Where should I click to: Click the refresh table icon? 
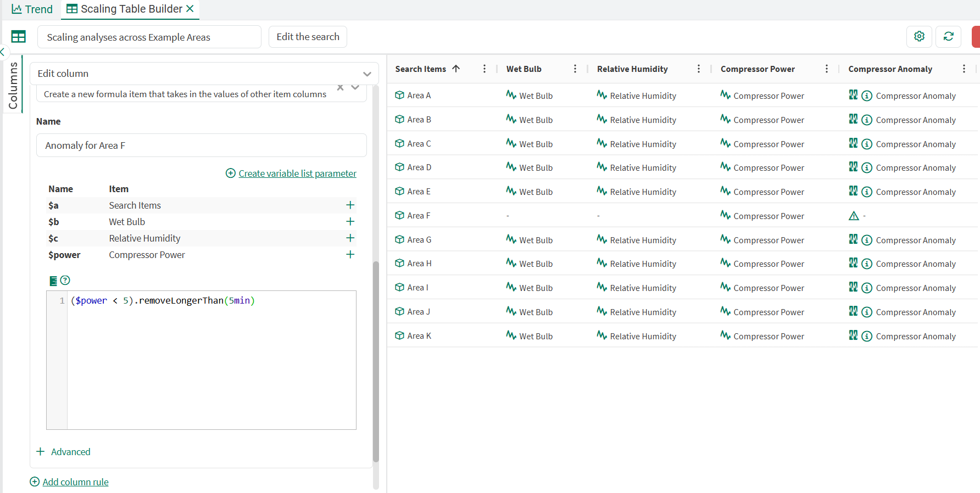click(x=948, y=36)
